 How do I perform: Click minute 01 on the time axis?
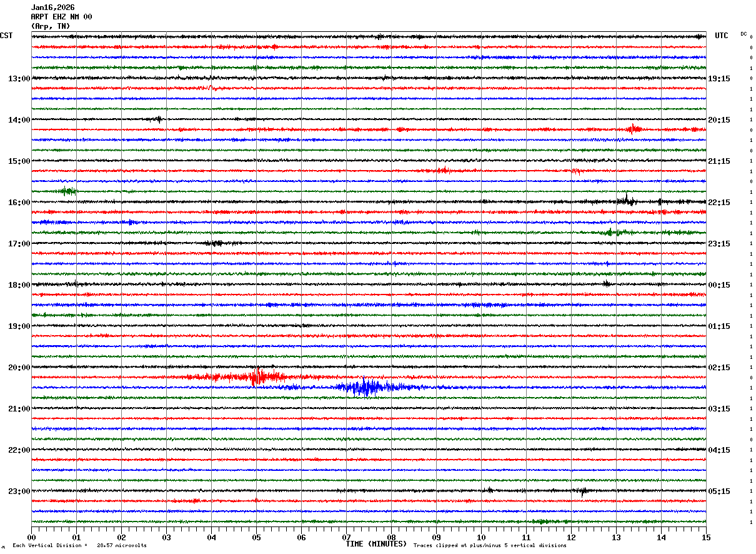(76, 537)
